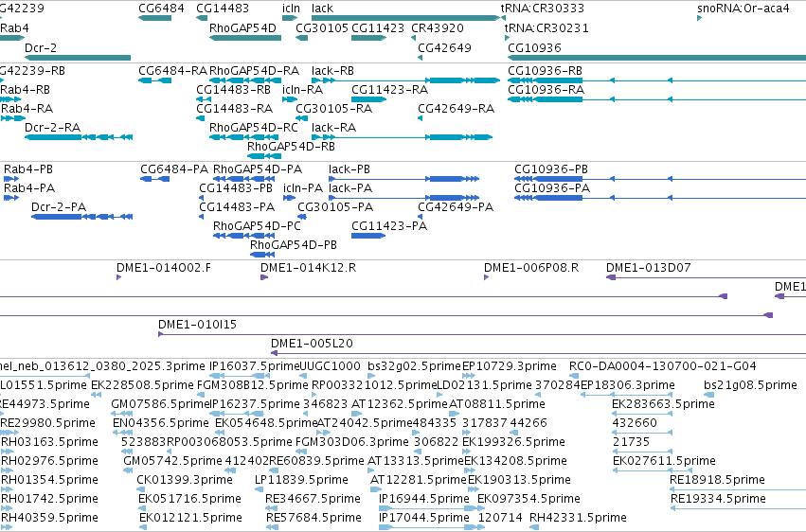Click EST bs21g08.5prime label

click(x=750, y=385)
